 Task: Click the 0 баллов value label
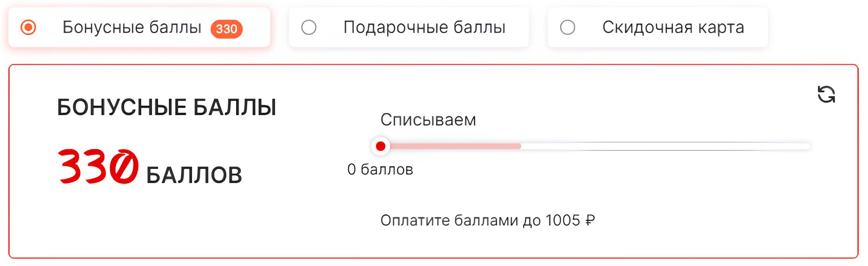[x=380, y=169]
